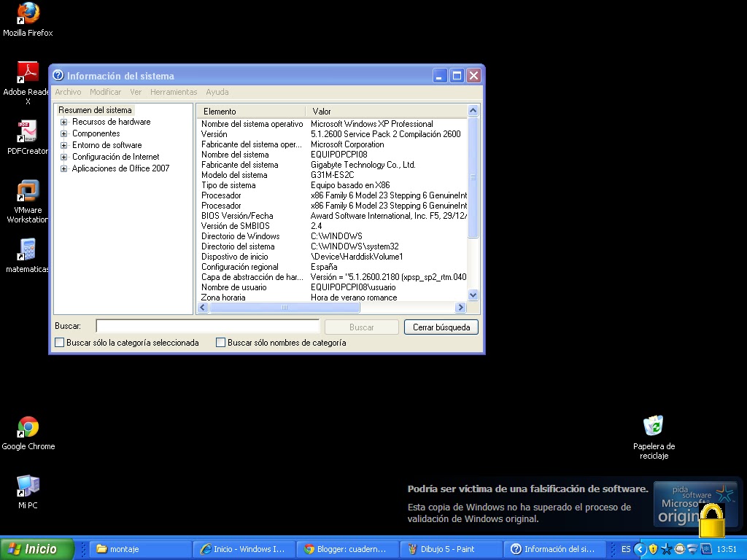The image size is (747, 560).
Task: Show hidden tray icons with the arrow
Action: (x=640, y=549)
